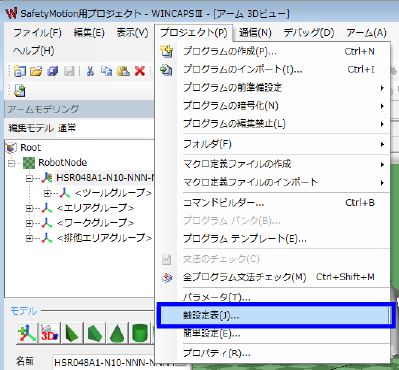Close the プロジェクト(P) menu

pos(194,33)
